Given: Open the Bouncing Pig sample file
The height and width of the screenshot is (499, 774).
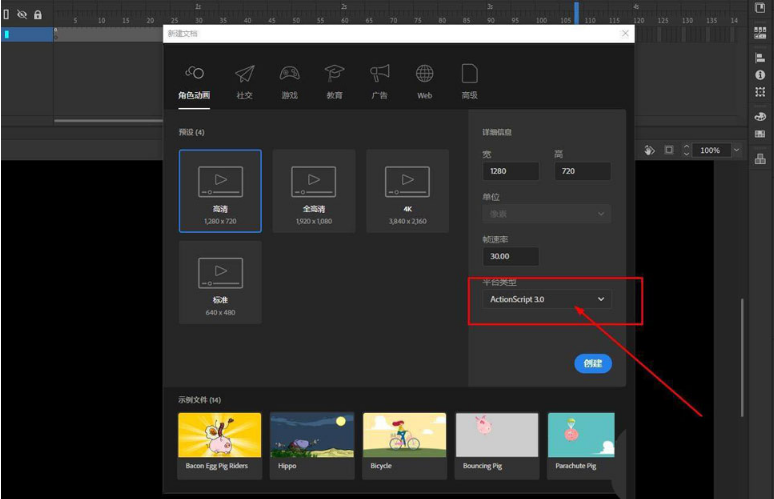Looking at the screenshot, I should coord(497,446).
